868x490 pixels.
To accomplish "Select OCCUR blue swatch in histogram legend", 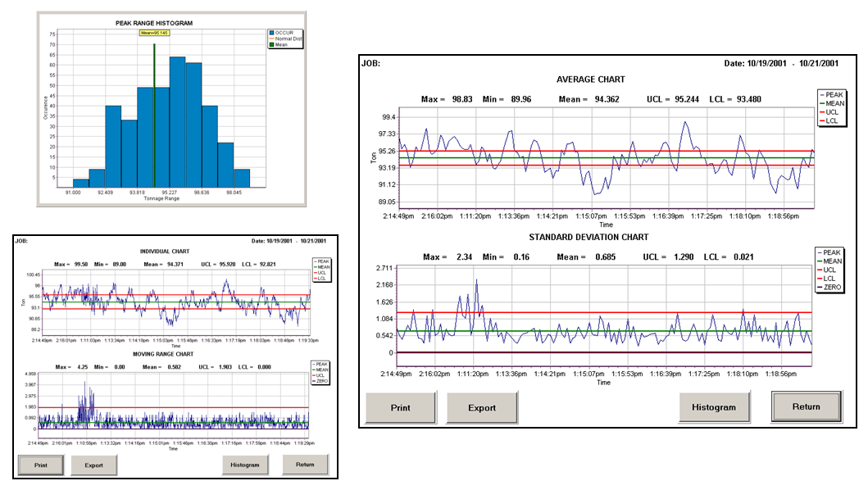I will coord(270,33).
